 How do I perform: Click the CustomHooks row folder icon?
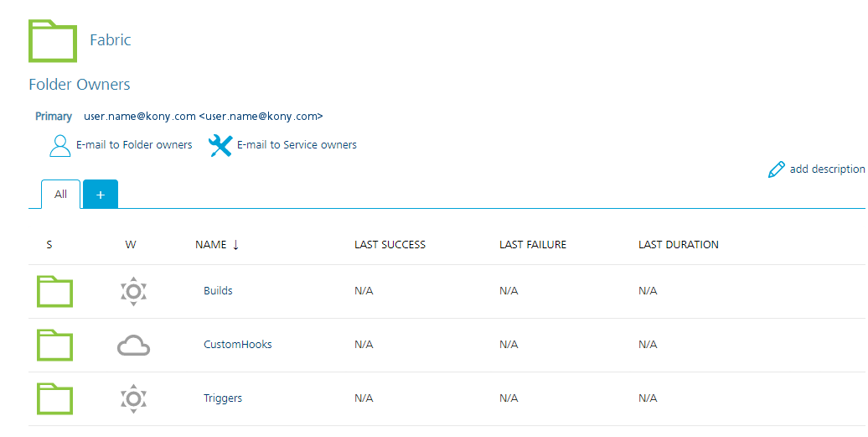54,345
